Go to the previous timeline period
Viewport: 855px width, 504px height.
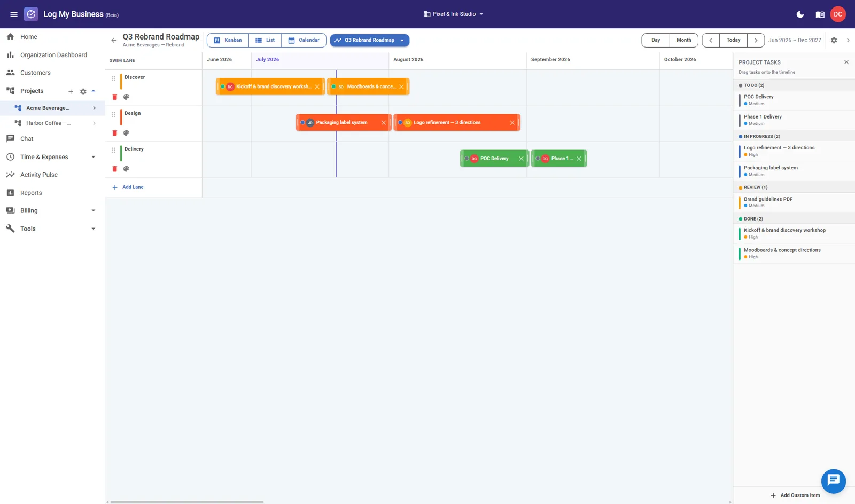point(711,40)
